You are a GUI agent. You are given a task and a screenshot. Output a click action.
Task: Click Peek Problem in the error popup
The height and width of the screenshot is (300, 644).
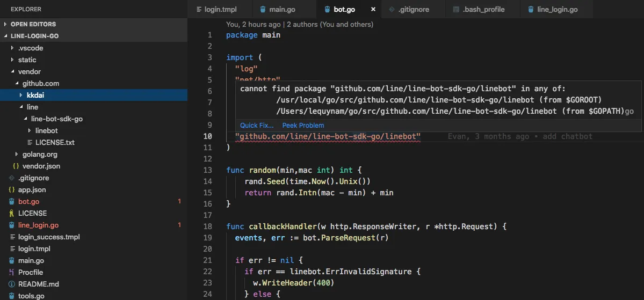point(303,126)
